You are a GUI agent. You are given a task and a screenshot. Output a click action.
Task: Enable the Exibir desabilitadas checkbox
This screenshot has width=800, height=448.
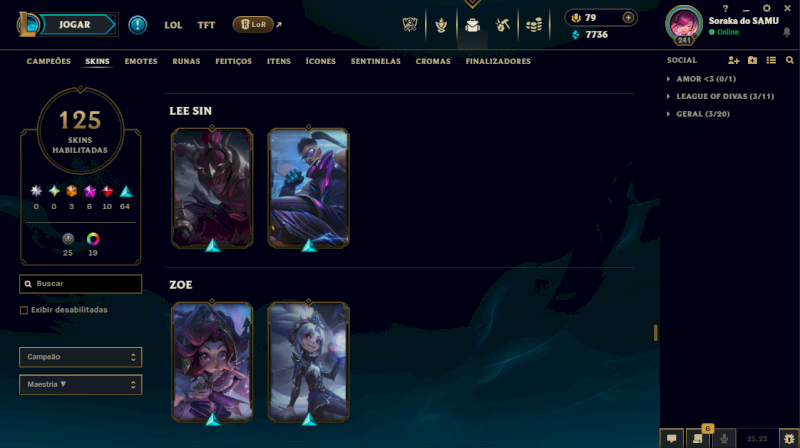(x=23, y=310)
